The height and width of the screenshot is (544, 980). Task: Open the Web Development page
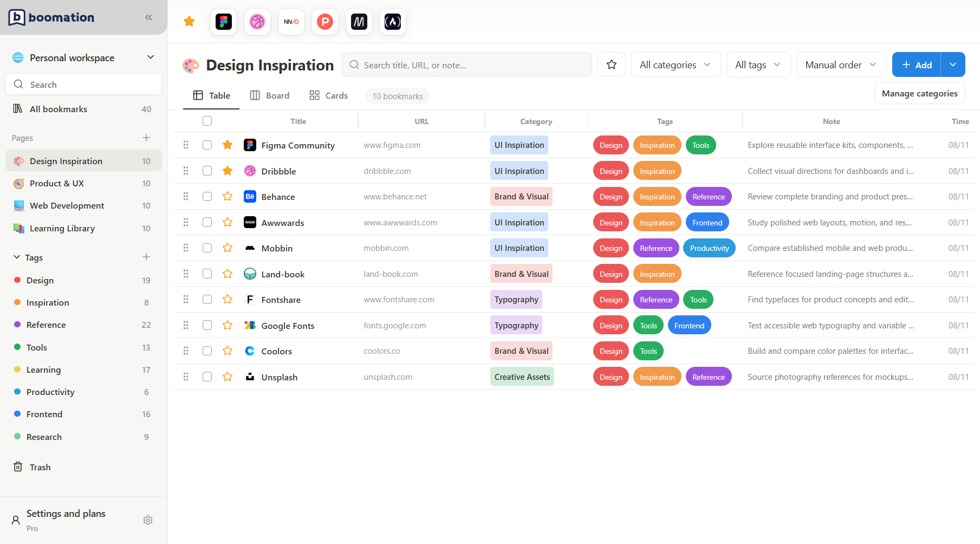pos(84,205)
